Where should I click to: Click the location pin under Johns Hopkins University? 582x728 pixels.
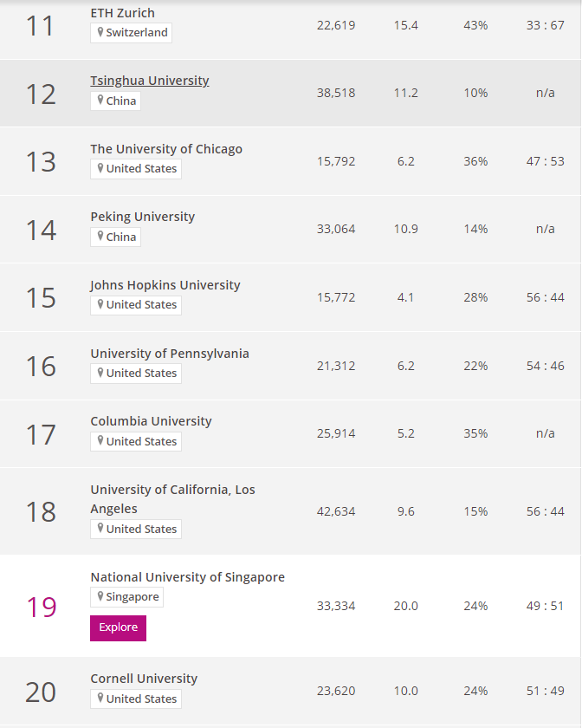tap(102, 305)
